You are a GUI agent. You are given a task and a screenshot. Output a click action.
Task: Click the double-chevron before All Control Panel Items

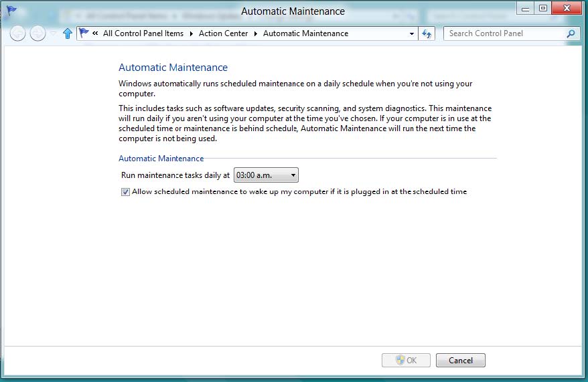pyautogui.click(x=96, y=33)
